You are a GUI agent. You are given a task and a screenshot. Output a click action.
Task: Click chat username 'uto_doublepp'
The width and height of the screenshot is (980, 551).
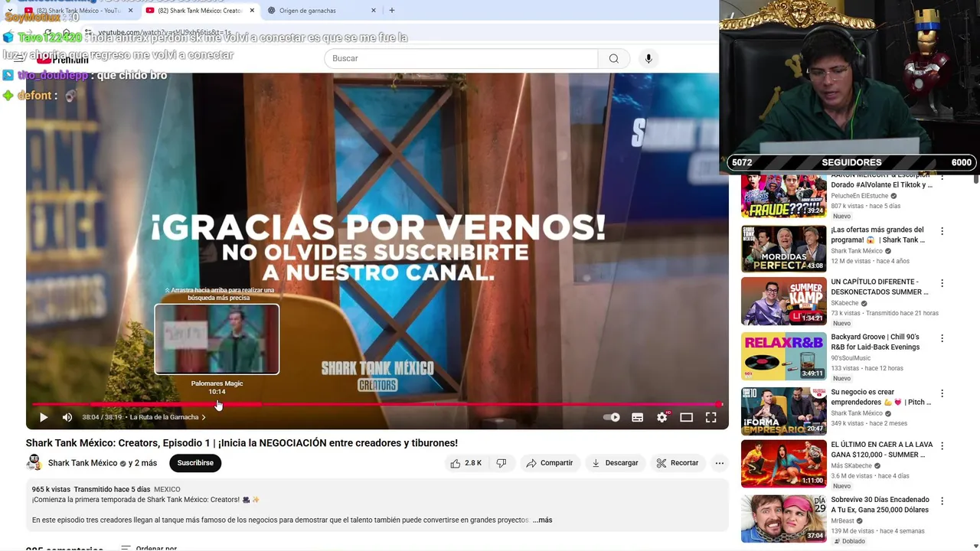(54, 75)
